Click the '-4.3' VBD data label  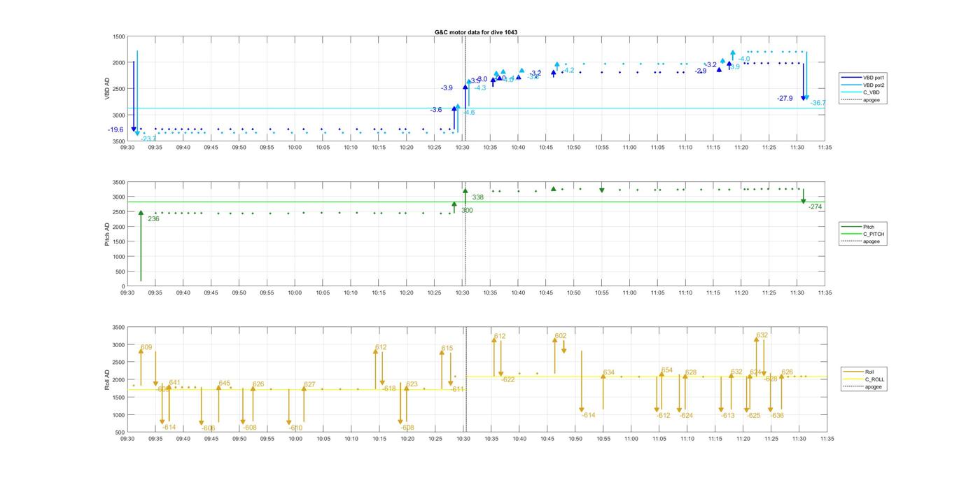tap(479, 87)
